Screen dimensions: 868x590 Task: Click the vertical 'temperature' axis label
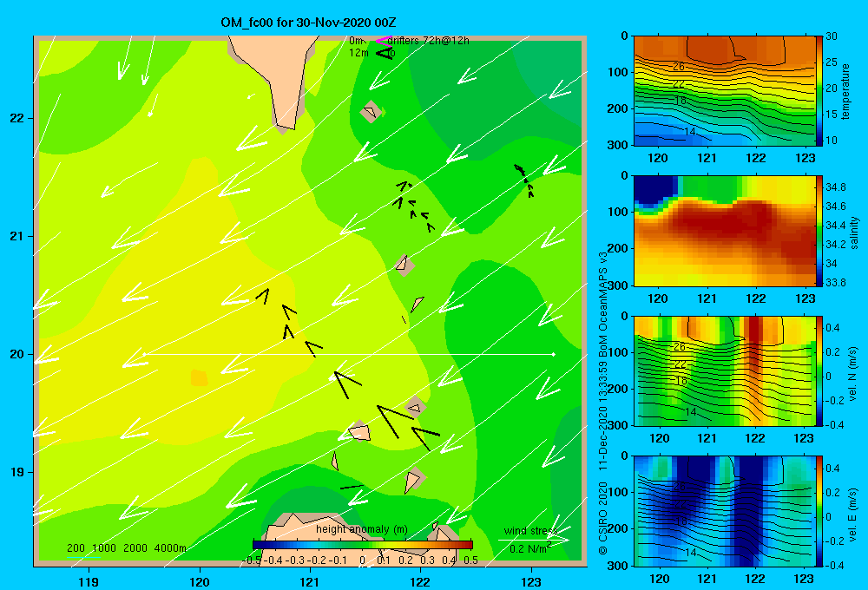(845, 91)
